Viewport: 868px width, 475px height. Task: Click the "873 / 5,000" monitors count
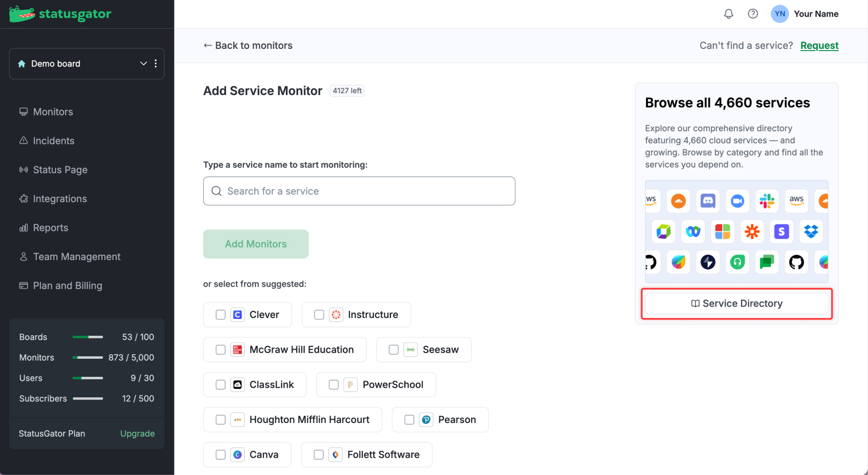pos(131,357)
